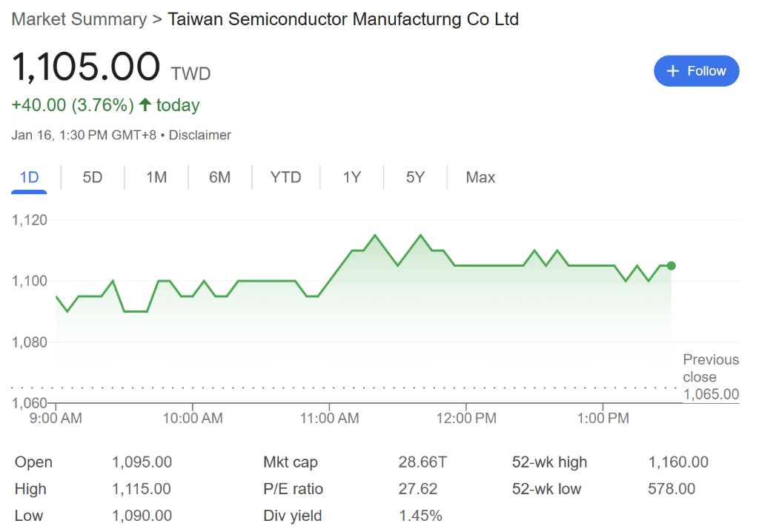759x532 pixels.
Task: Click the Mkt cap label
Action: [291, 462]
